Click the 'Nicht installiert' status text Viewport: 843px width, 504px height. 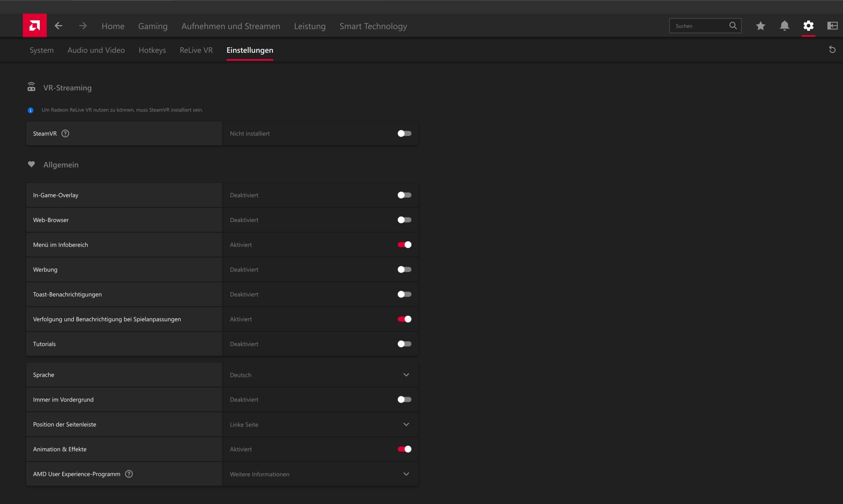click(x=250, y=133)
